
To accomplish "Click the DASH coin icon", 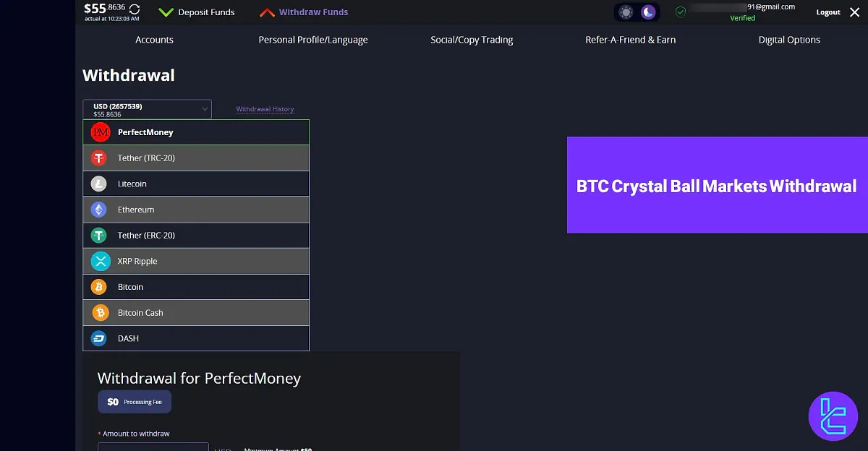I will (x=99, y=338).
